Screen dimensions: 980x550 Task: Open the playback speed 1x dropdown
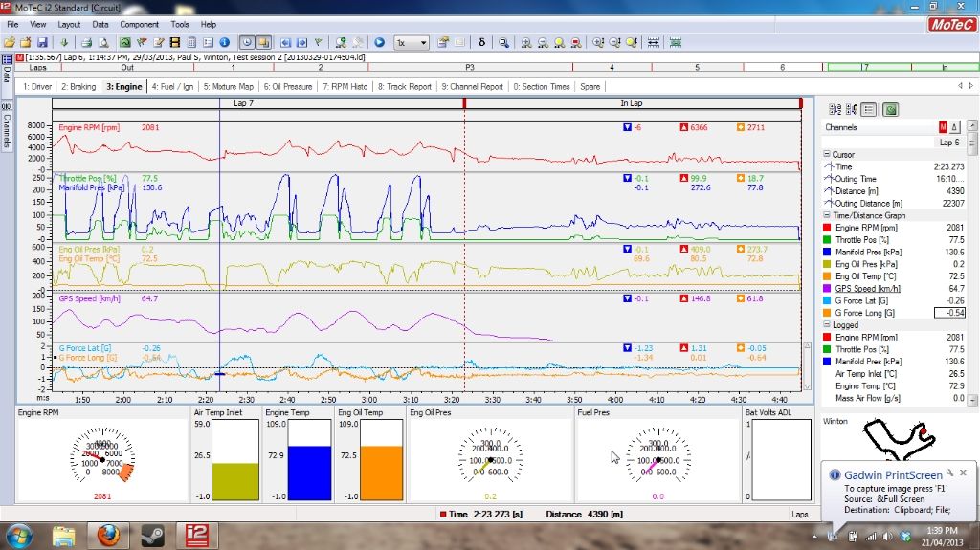pos(412,42)
